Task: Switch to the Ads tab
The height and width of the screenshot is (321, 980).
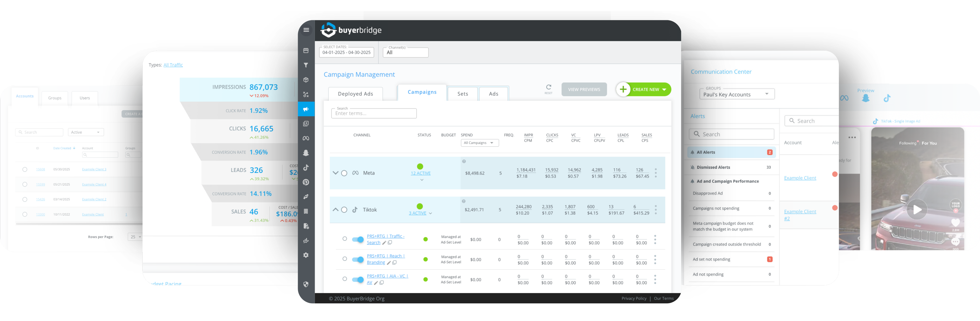Action: pos(493,94)
